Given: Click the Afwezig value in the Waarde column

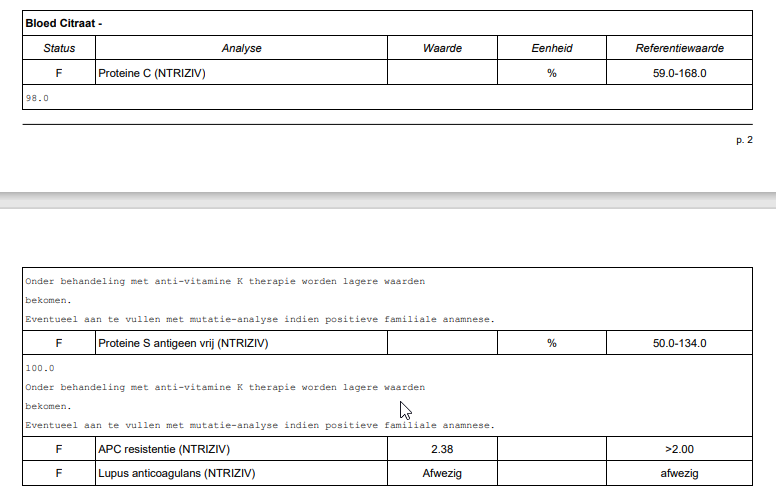Looking at the screenshot, I should [x=441, y=473].
